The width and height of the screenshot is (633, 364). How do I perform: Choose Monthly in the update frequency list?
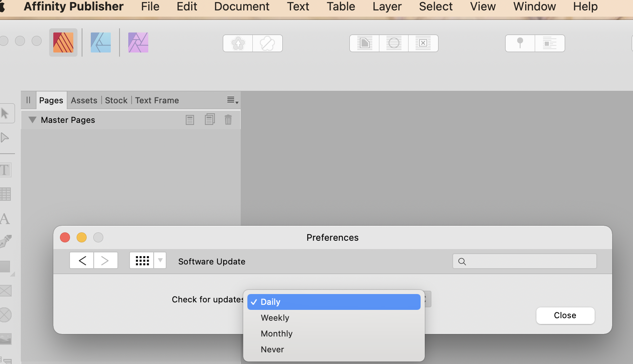[x=334, y=334]
